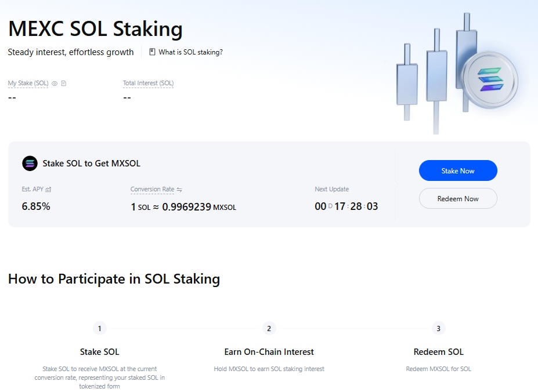Viewport: 538px width, 392px height.
Task: Click the Stake SOL step heading
Action: 99,352
